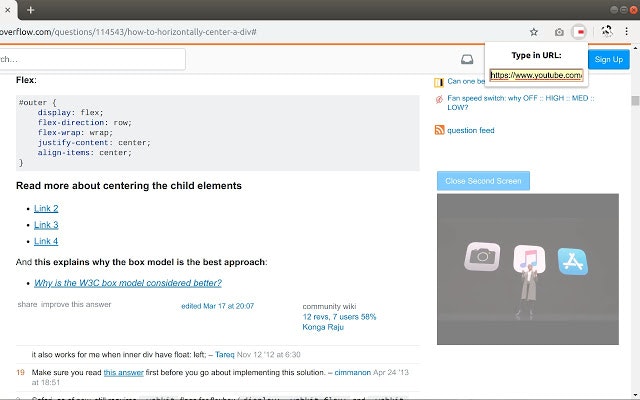Open 'edited Mar 17 at 20:07' revision link
Viewport: 640px width, 400px height.
[x=218, y=306]
